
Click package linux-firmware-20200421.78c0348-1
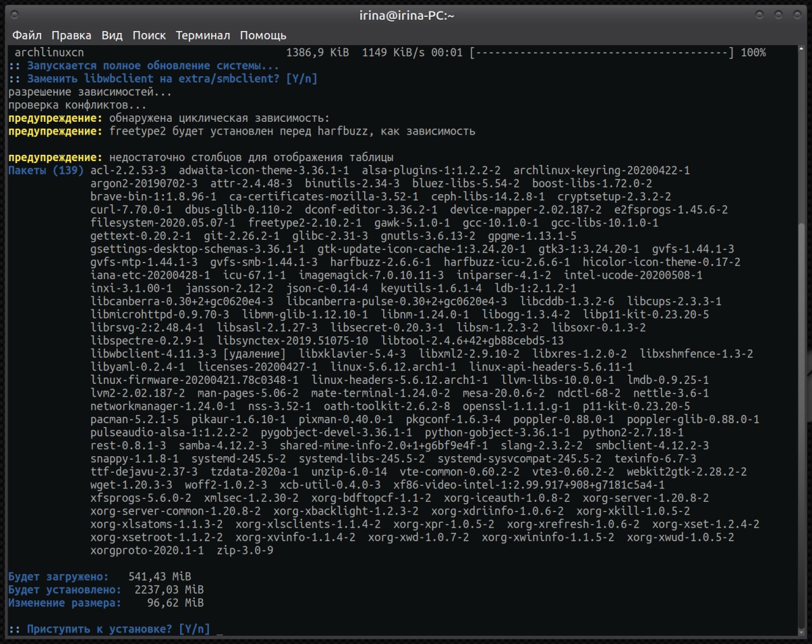tap(195, 380)
